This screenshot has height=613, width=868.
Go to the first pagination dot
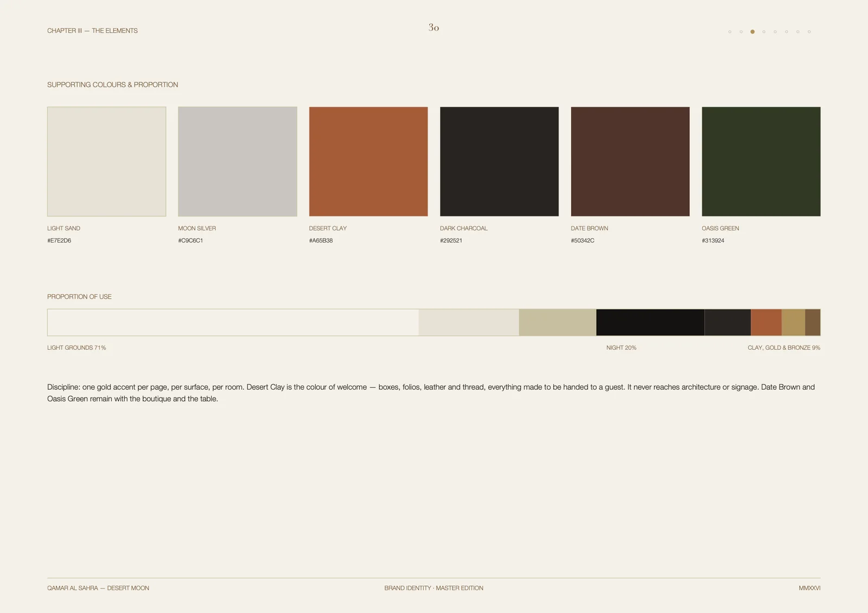730,31
